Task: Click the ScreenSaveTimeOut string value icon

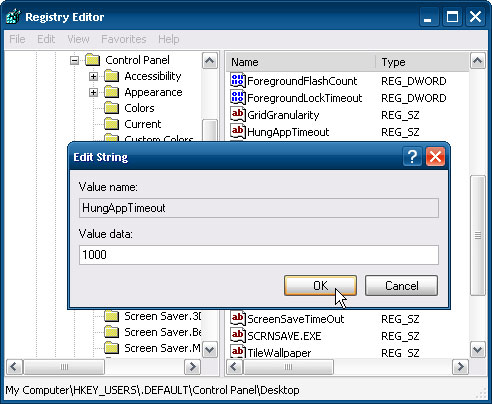Action: (238, 319)
